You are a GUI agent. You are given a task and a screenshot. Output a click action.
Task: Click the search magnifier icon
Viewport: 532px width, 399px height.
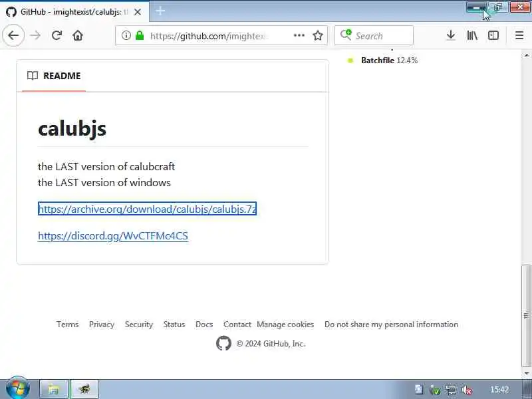pyautogui.click(x=346, y=35)
